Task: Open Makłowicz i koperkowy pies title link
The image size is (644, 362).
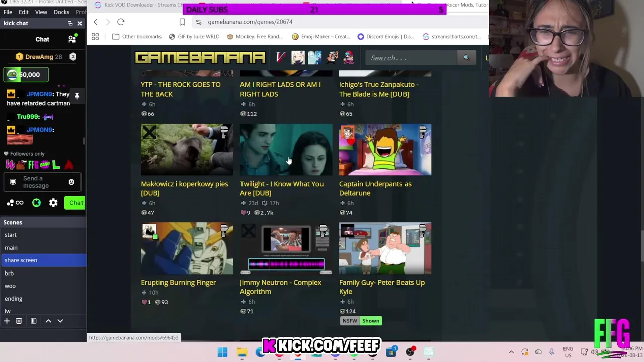Action: tap(185, 188)
